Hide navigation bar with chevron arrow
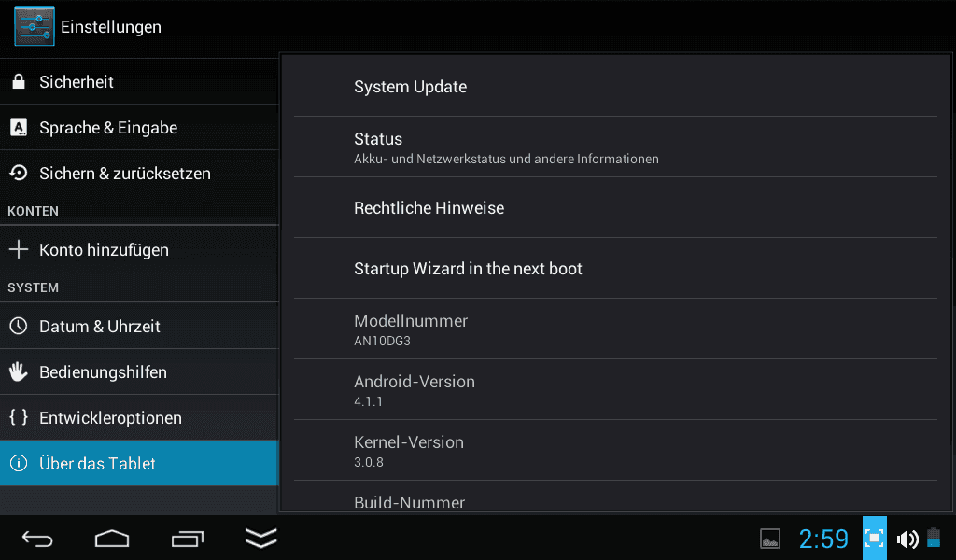Viewport: 956px width, 560px height. coord(261,538)
